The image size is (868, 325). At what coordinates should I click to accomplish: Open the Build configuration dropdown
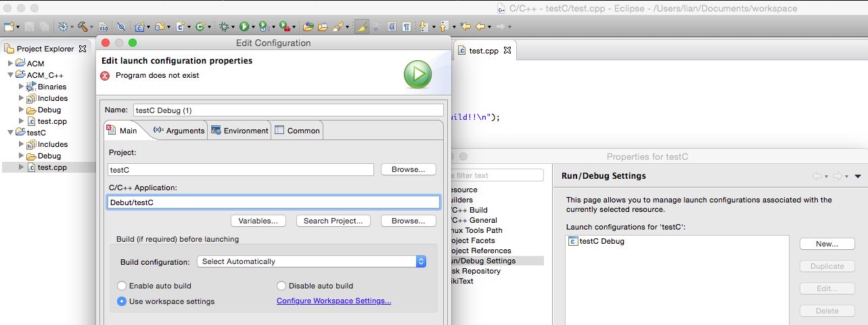[x=312, y=261]
